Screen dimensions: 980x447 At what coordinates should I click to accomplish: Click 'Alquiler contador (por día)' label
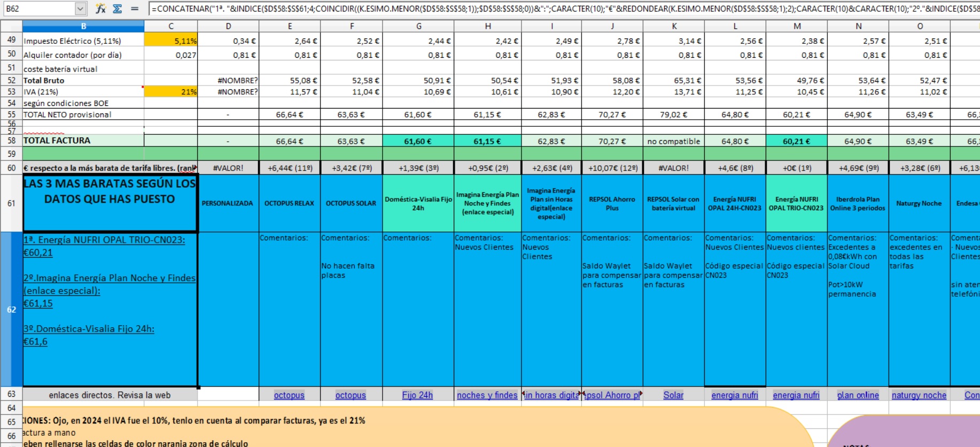73,55
